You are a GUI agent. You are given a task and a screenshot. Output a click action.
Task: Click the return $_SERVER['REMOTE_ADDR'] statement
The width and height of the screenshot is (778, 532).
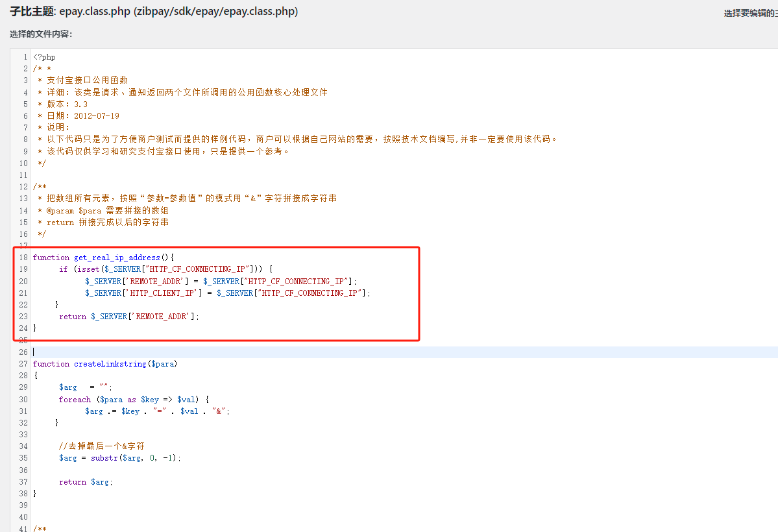(129, 317)
